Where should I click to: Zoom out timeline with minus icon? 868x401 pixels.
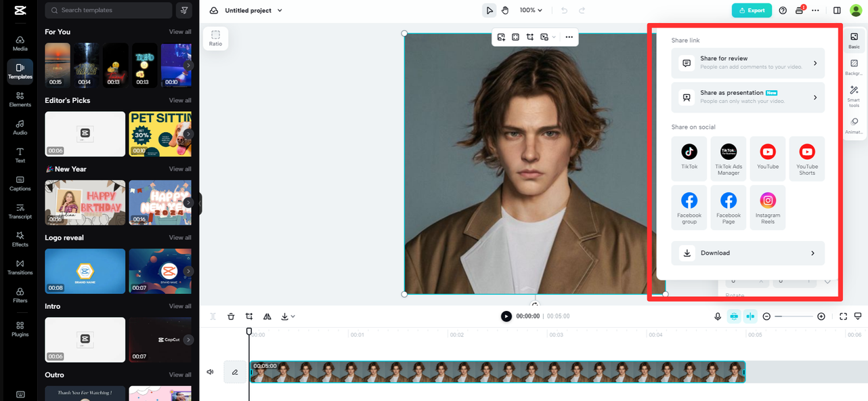coord(766,316)
